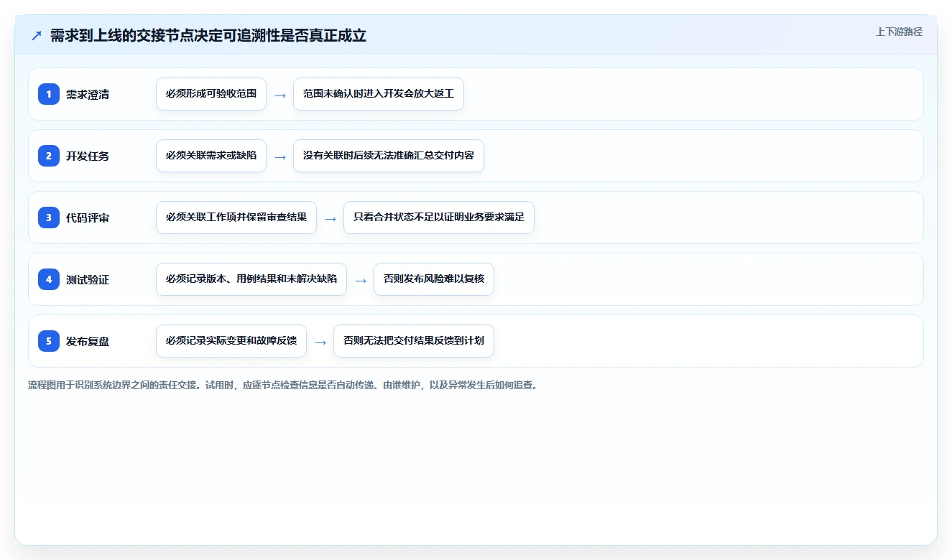Screen dimensions: 952x560
Task: Click the arrow in the 发布复盘 row
Action: click(x=320, y=342)
